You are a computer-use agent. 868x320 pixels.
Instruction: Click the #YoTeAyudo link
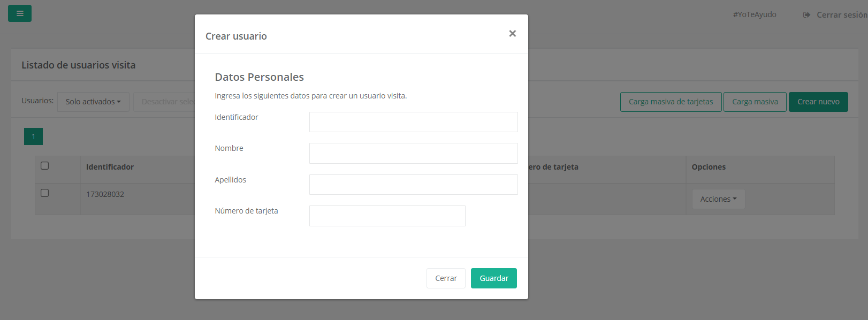pyautogui.click(x=754, y=14)
